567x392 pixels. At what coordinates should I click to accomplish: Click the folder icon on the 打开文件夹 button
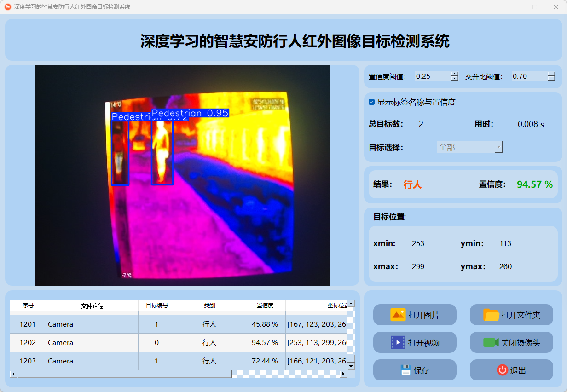tap(491, 315)
